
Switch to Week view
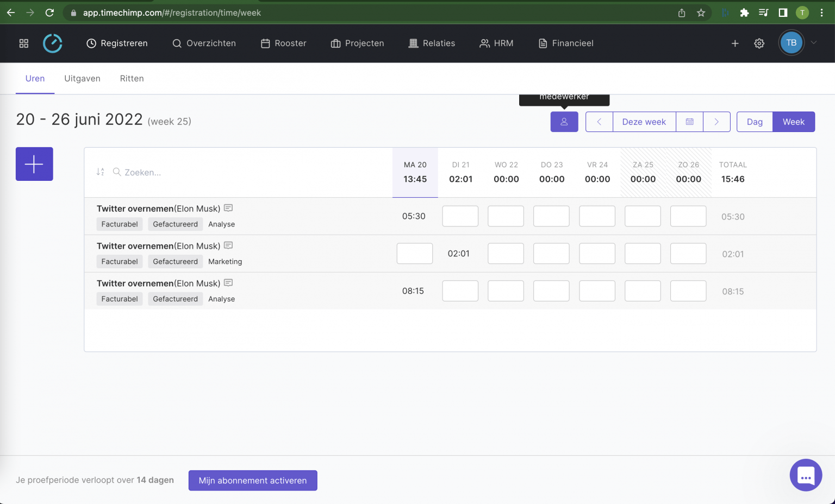(793, 122)
